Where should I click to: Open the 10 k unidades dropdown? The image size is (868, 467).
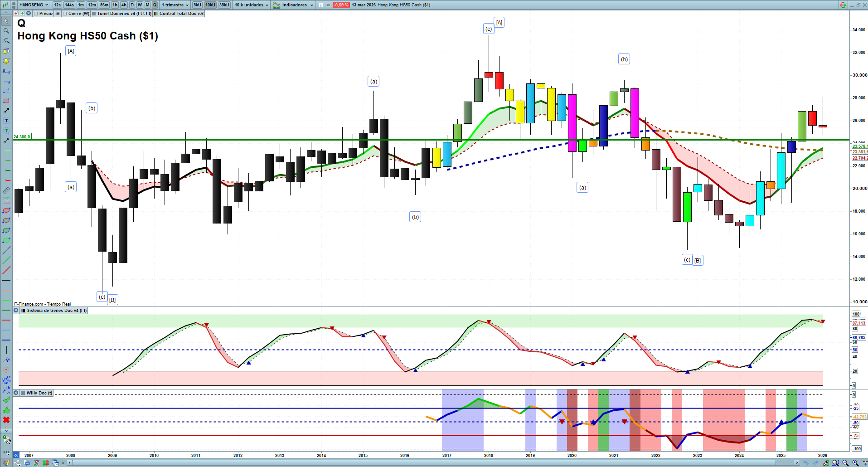[x=252, y=5]
